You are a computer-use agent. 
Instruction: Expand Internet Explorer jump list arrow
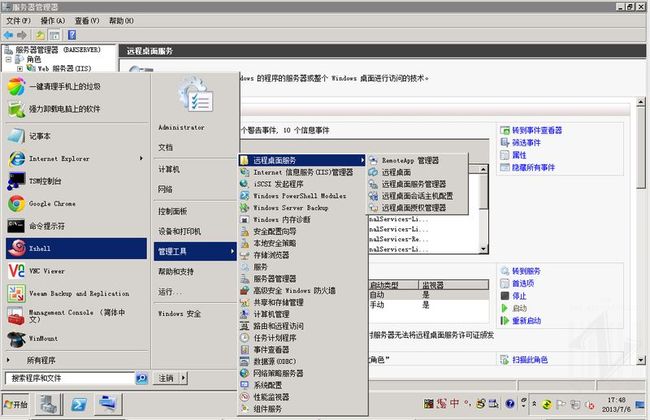(x=141, y=158)
